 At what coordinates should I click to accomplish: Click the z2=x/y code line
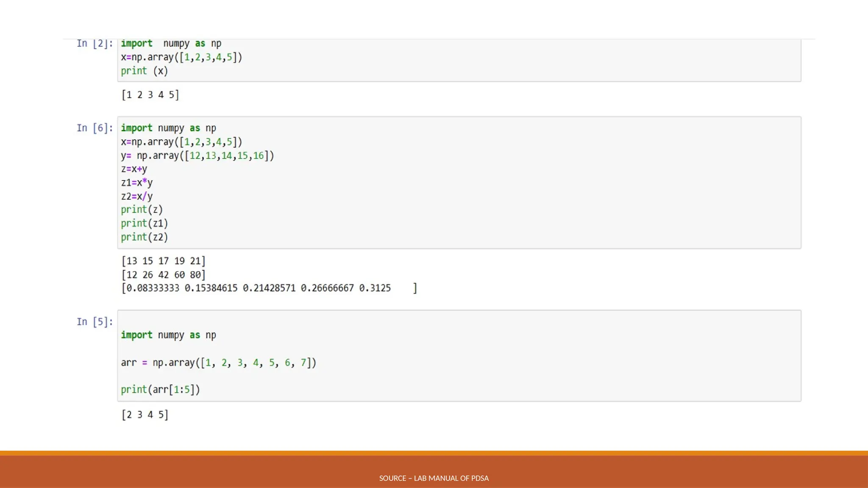pos(136,196)
